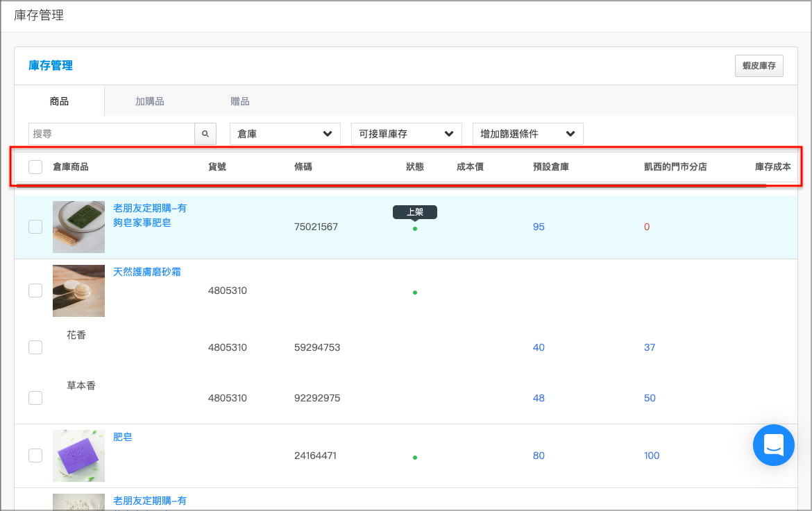Click the 條碼 column header
The height and width of the screenshot is (511, 812).
[303, 167]
